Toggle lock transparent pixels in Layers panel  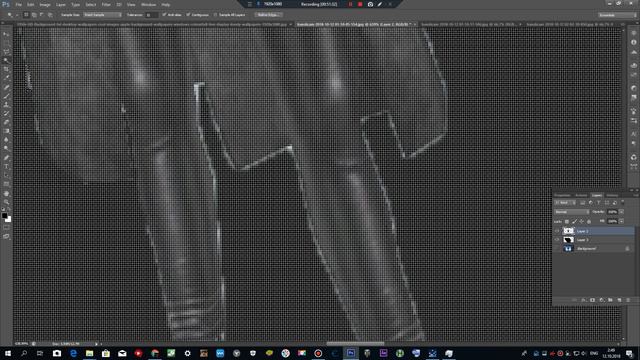click(x=567, y=222)
